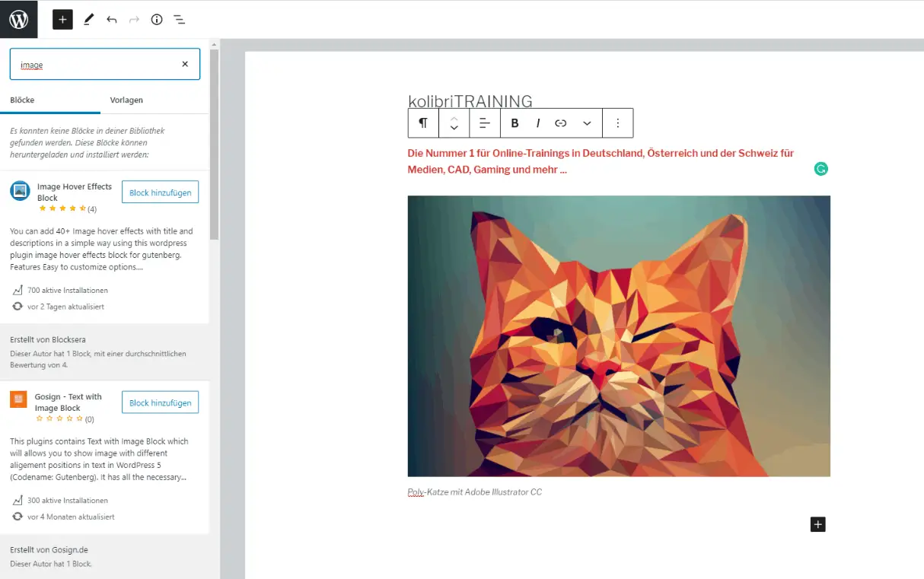Toggle bold formatting

point(515,123)
